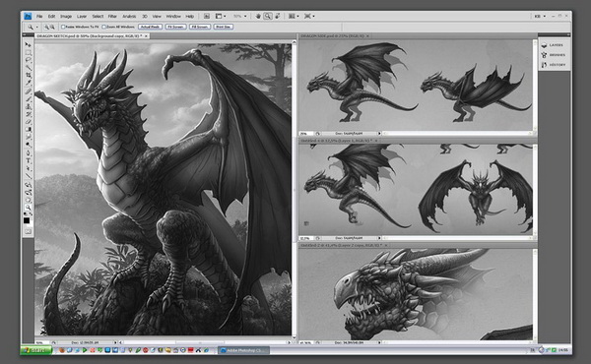Enable Zoom All Windows checkbox
This screenshot has height=364, width=591.
(104, 28)
